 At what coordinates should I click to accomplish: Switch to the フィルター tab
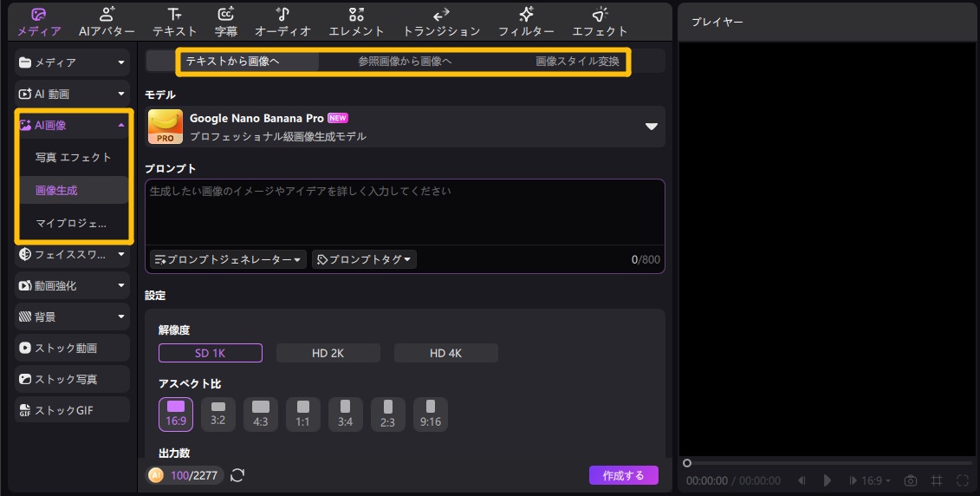526,23
